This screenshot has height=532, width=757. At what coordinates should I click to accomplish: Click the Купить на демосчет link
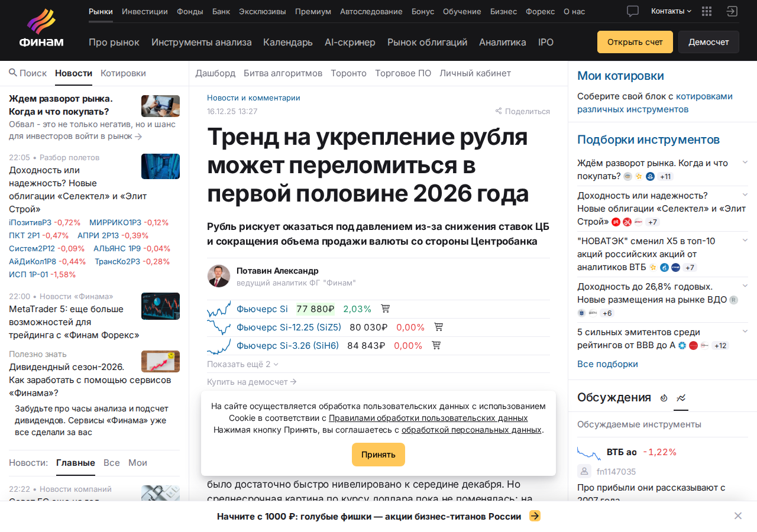252,382
